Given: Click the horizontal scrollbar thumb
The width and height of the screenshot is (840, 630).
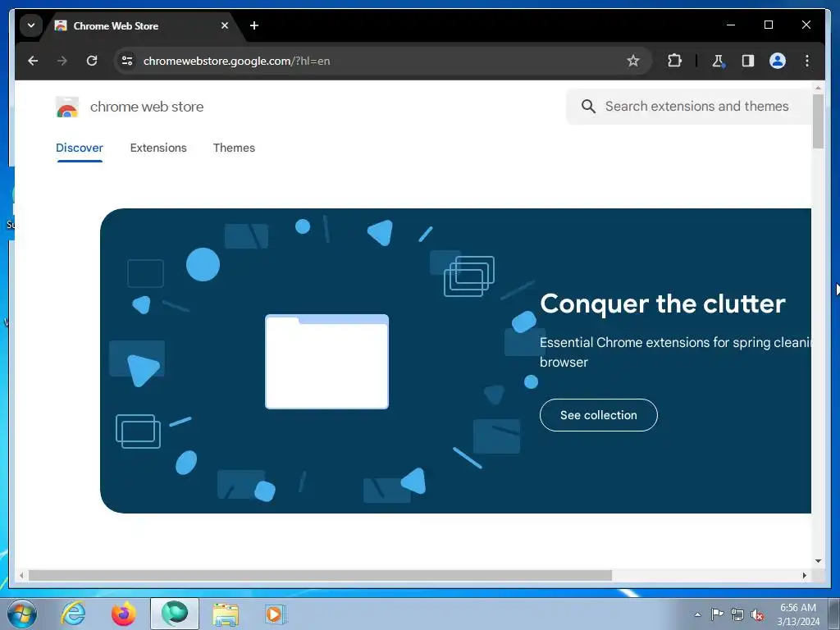Looking at the screenshot, I should (x=320, y=575).
